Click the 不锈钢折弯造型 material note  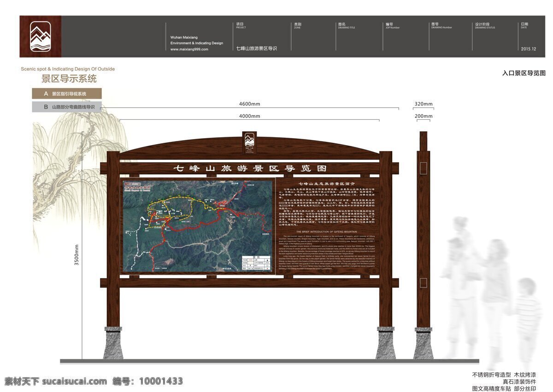point(491,375)
